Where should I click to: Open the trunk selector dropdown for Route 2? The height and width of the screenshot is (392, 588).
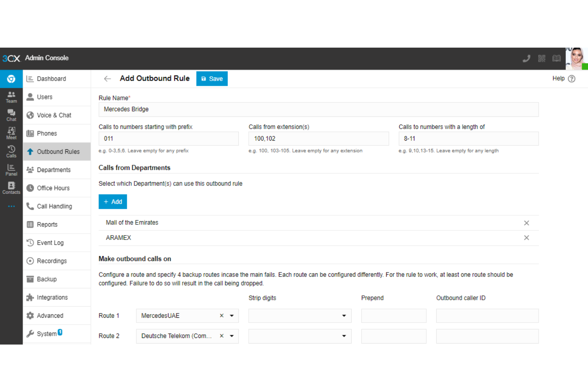click(x=232, y=336)
